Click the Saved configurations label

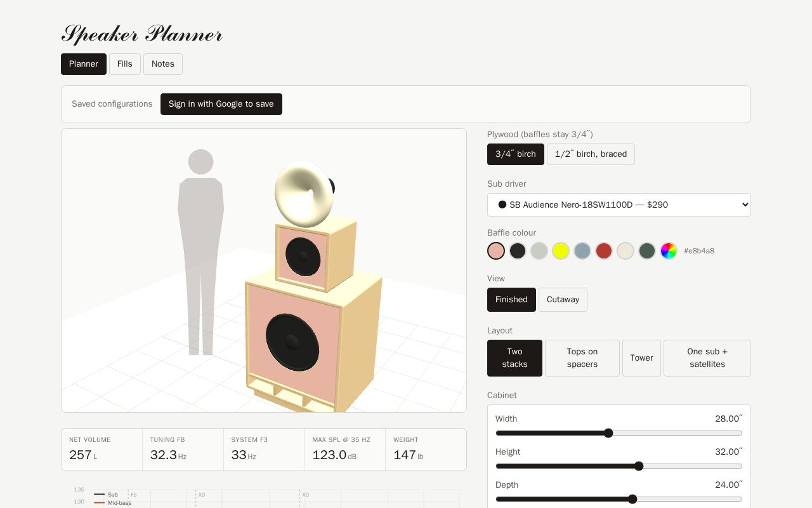[x=112, y=104]
